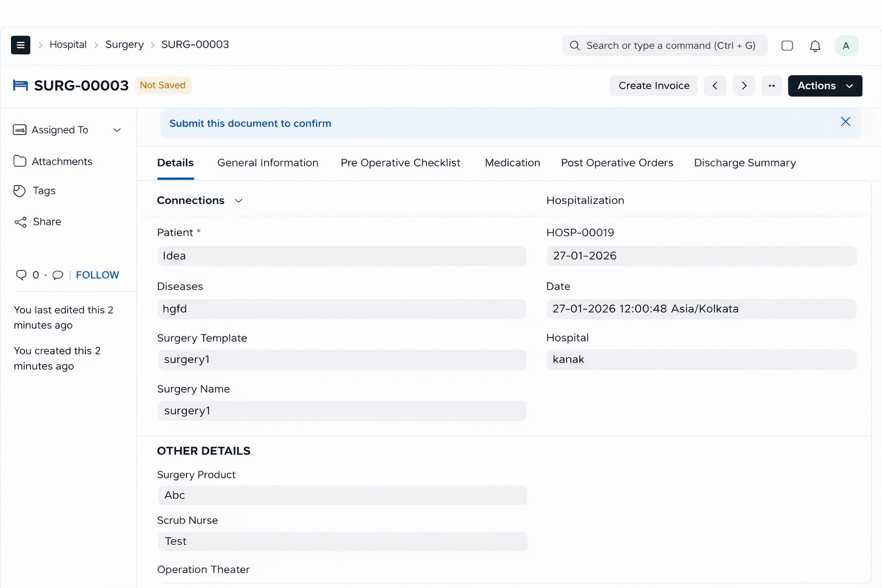Click the Share icon
Screen dimensions: 882x588
(x=21, y=222)
